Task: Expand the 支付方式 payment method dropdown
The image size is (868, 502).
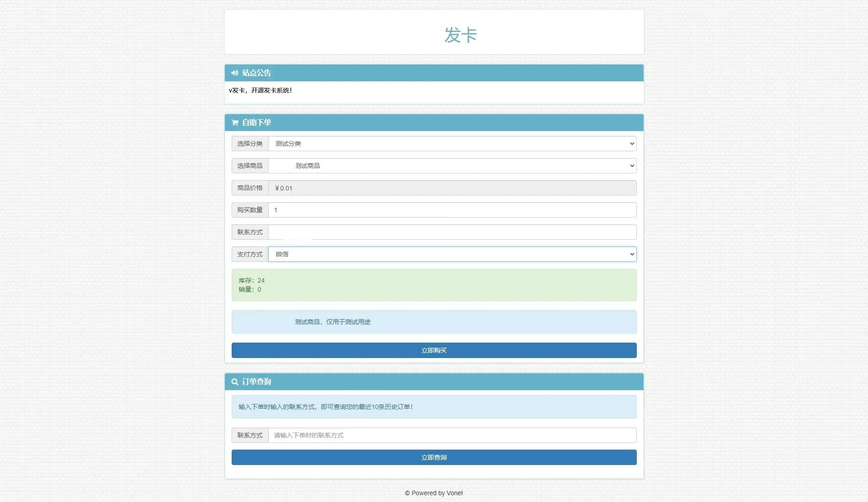Action: (452, 254)
